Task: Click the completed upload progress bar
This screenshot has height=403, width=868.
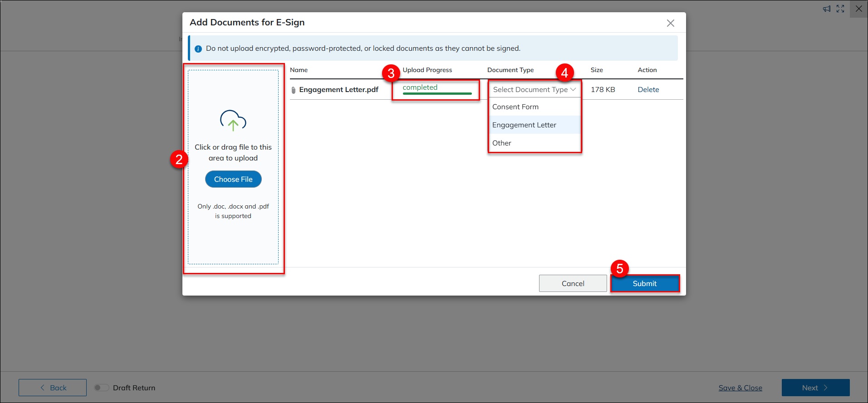Action: click(437, 93)
